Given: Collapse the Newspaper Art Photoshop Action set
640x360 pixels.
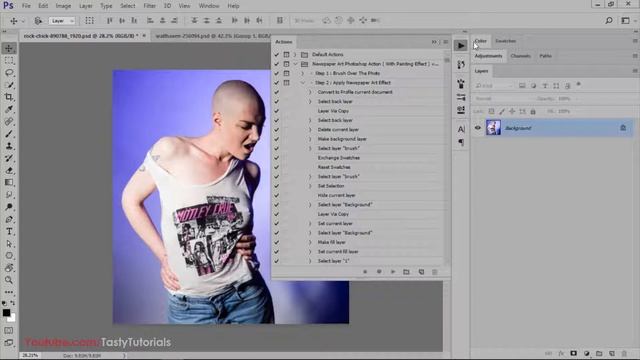Looking at the screenshot, I should [x=295, y=64].
